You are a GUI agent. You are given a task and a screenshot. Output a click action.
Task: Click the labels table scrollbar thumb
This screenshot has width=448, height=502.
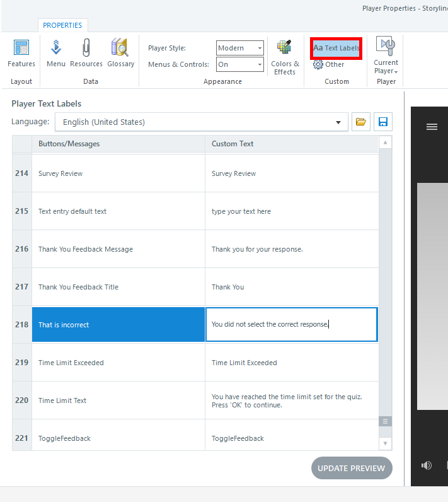pos(386,421)
